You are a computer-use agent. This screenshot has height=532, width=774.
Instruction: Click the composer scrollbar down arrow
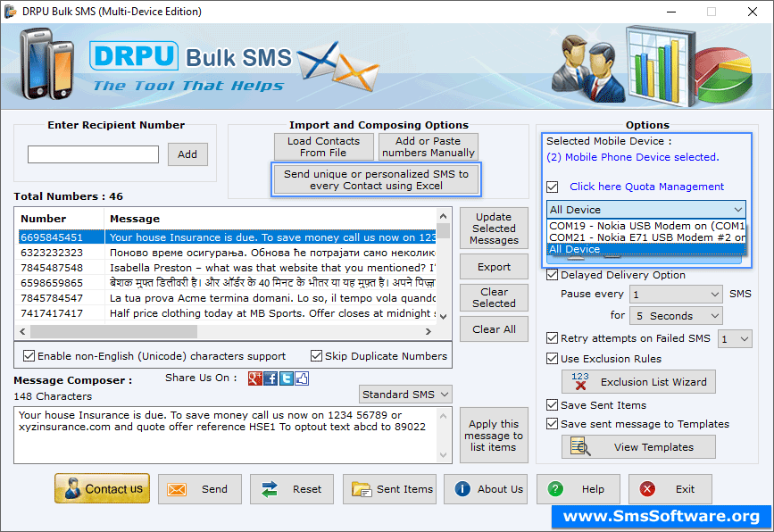coord(444,455)
